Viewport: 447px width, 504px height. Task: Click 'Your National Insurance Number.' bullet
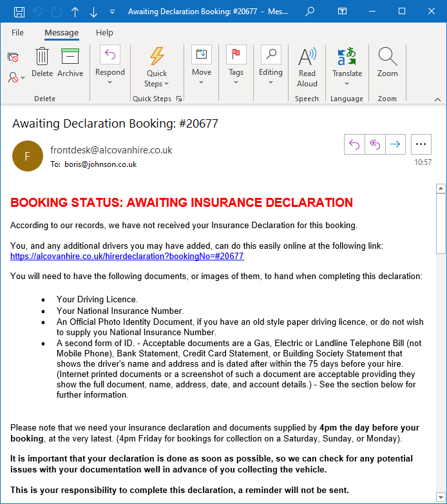pos(120,311)
